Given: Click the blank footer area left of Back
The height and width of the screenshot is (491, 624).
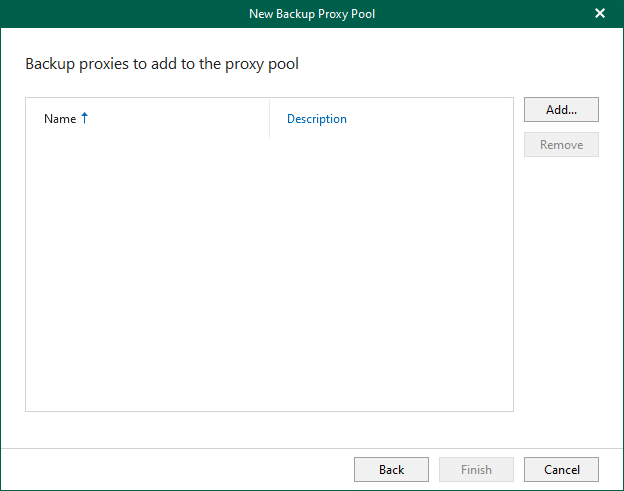Looking at the screenshot, I should [180, 470].
